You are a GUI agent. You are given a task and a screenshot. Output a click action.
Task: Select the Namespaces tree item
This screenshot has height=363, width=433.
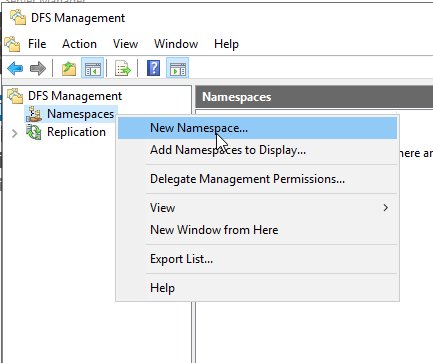click(81, 114)
